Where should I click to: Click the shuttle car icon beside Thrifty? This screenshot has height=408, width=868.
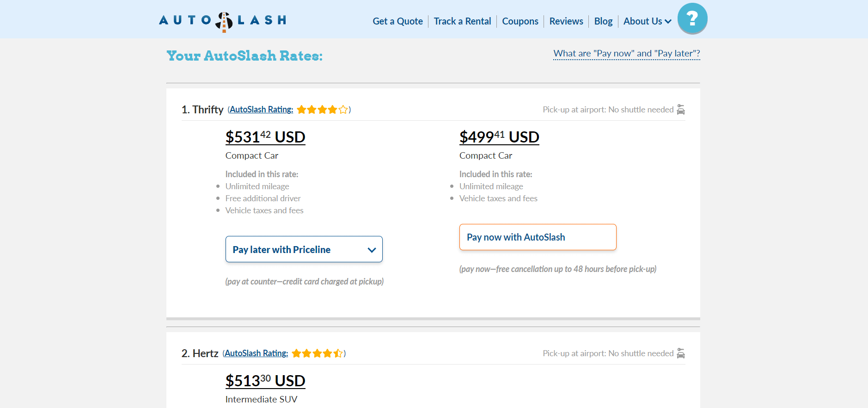click(681, 110)
